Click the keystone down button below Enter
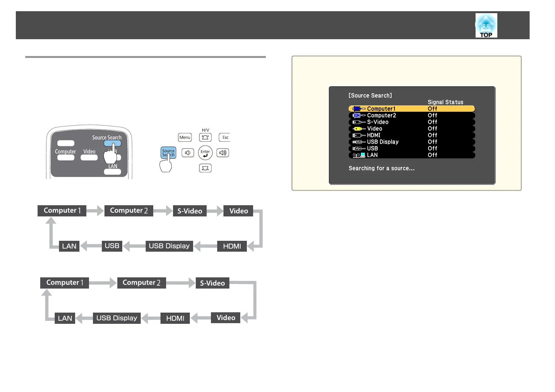 tap(205, 168)
